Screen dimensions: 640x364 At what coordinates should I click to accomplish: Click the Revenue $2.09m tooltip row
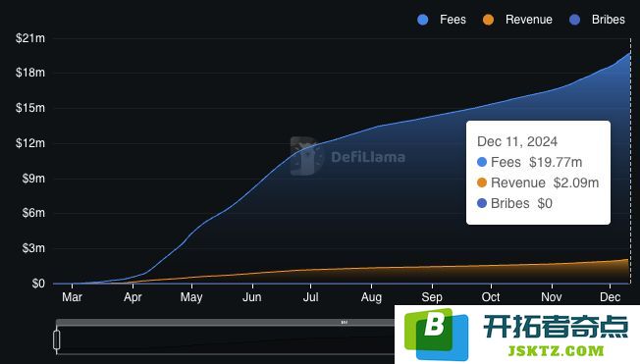538,182
